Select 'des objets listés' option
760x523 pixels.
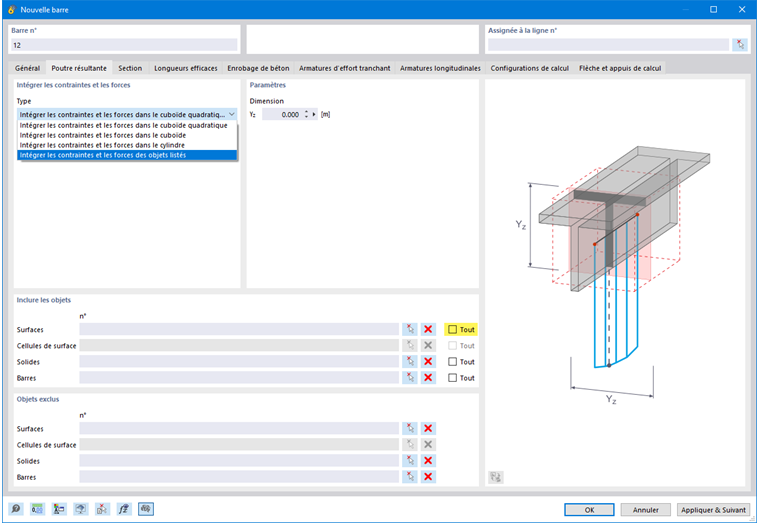(x=127, y=155)
